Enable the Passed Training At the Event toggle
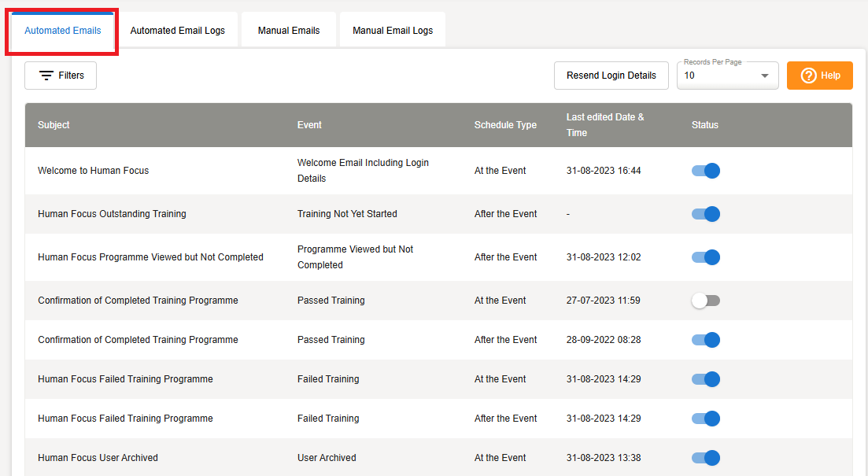 pyautogui.click(x=706, y=301)
